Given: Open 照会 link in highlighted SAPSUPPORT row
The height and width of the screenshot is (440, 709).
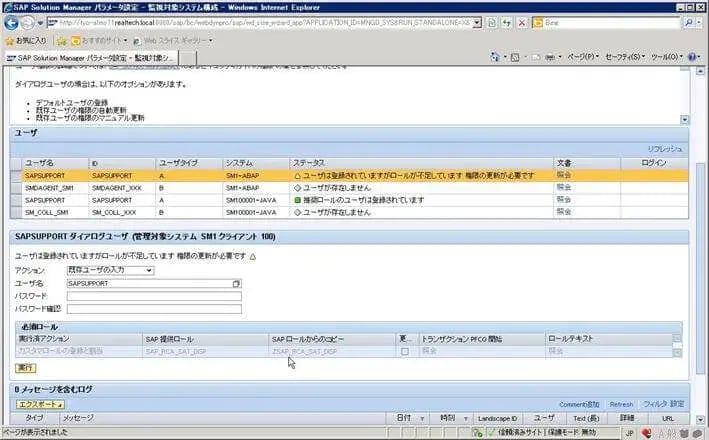Looking at the screenshot, I should coord(563,175).
